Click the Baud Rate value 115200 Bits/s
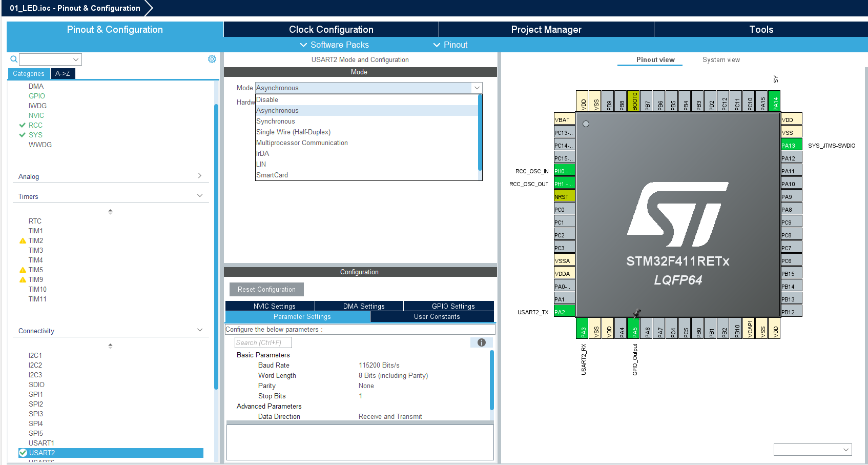Viewport: 868px width, 465px height. tap(379, 365)
